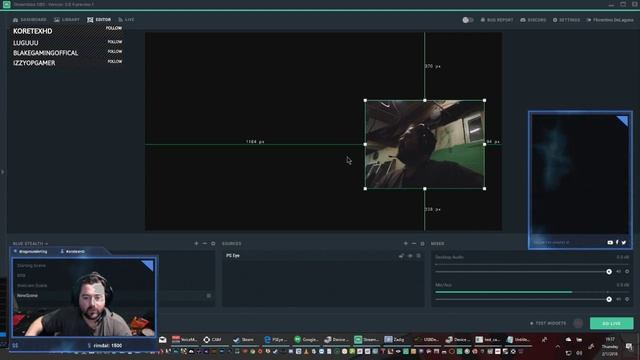Viewport: 640px width, 360px height.
Task: Click the LUGUUU name
Action: tap(26, 43)
